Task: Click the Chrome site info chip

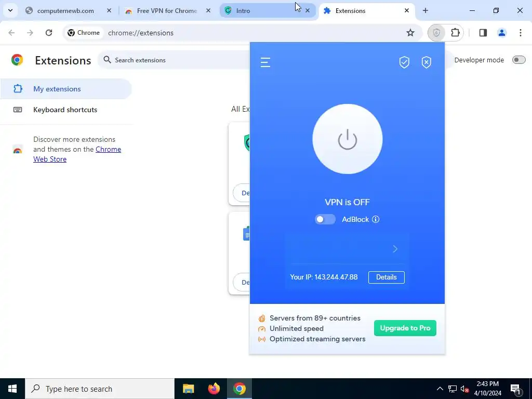Action: tap(84, 33)
